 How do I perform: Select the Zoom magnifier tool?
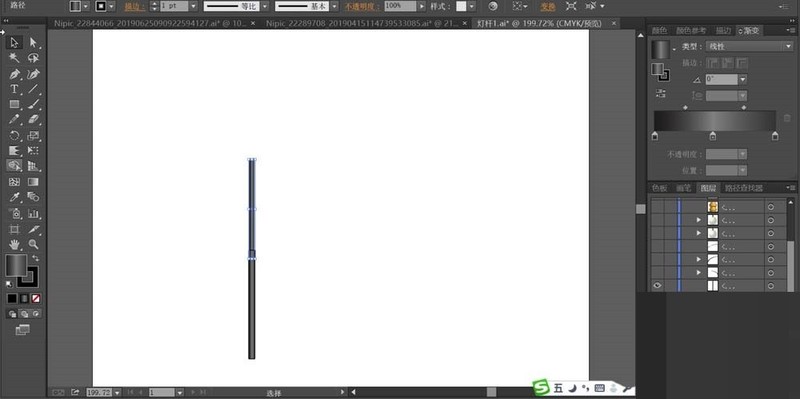click(x=33, y=244)
